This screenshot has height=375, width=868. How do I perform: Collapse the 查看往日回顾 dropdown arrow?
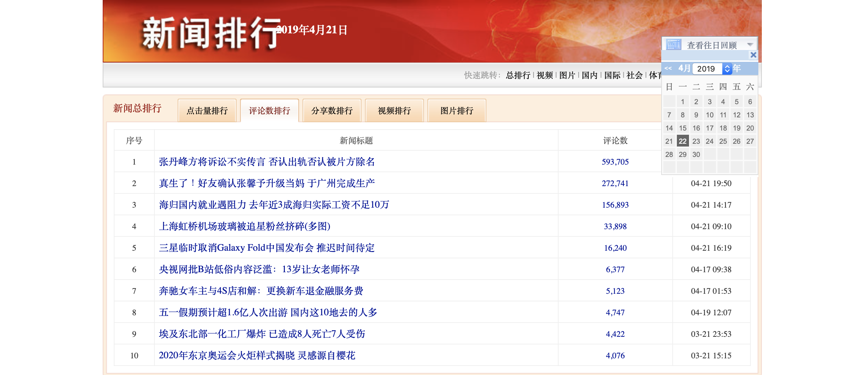(x=750, y=45)
